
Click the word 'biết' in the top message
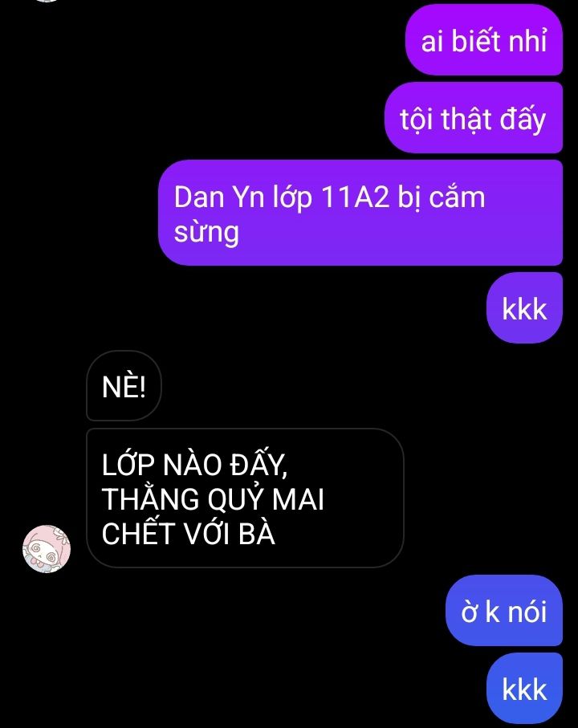click(476, 40)
